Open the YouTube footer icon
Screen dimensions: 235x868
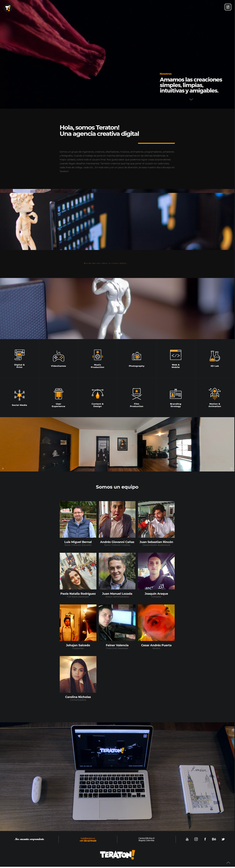[187, 839]
